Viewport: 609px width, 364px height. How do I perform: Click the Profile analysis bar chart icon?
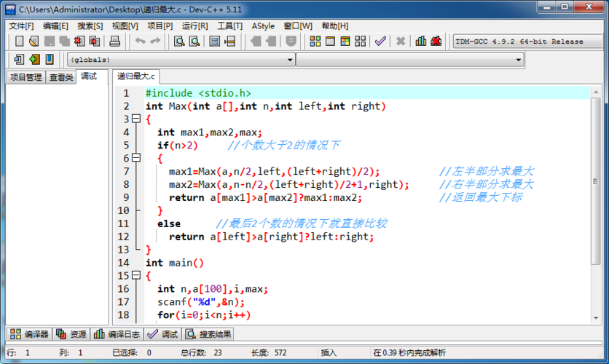click(421, 41)
